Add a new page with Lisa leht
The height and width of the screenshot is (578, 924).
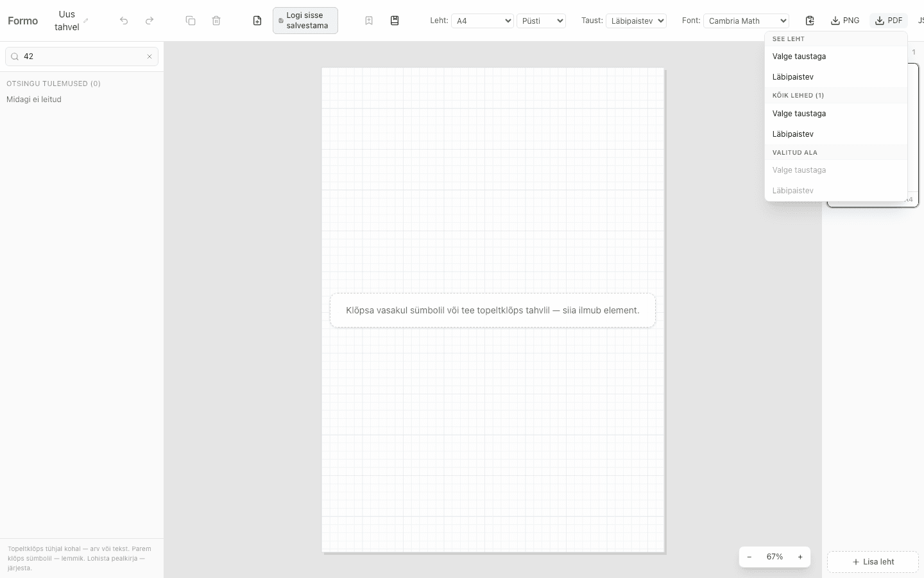[873, 562]
